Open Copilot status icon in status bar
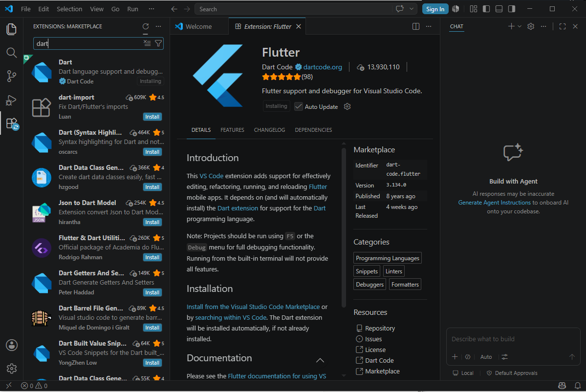586x392 pixels. (x=562, y=386)
